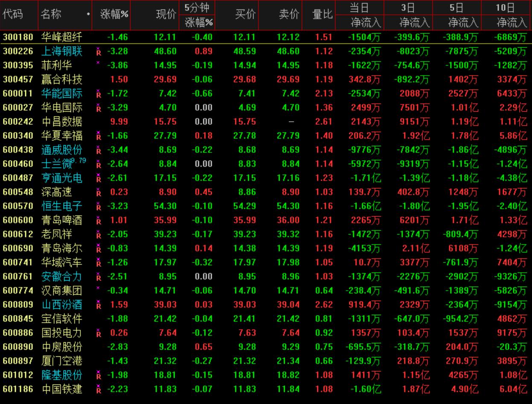Sort by 当日净流入 column header
Screen dimensions: 532x404
[x=360, y=15]
